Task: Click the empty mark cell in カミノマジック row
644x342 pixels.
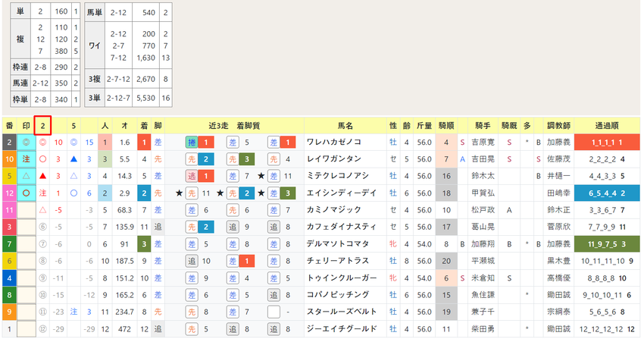Action: [27, 210]
